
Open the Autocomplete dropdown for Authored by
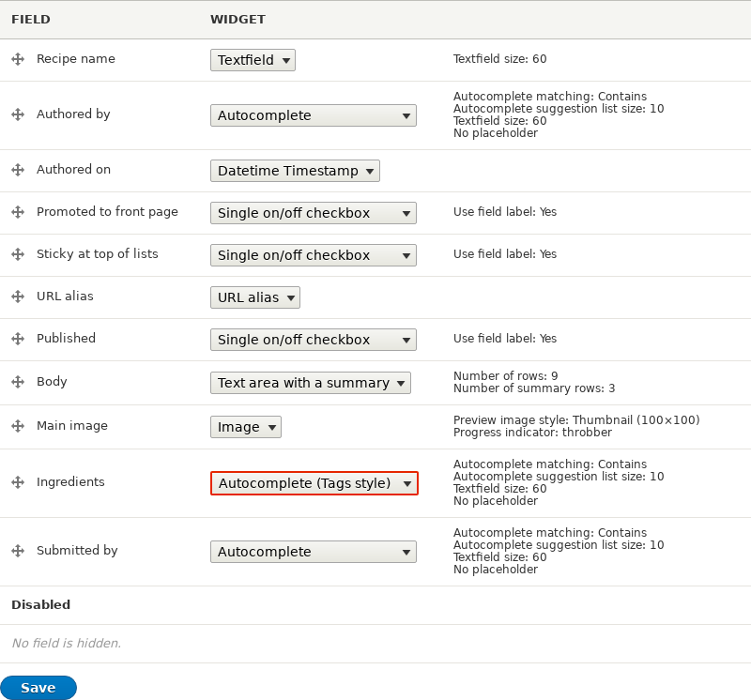313,115
